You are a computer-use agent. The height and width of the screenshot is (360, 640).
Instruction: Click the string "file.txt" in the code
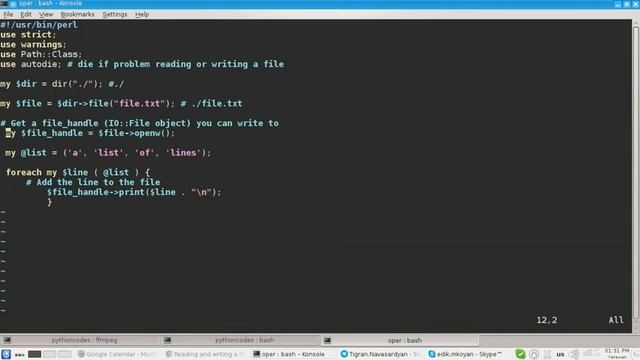[x=139, y=103]
